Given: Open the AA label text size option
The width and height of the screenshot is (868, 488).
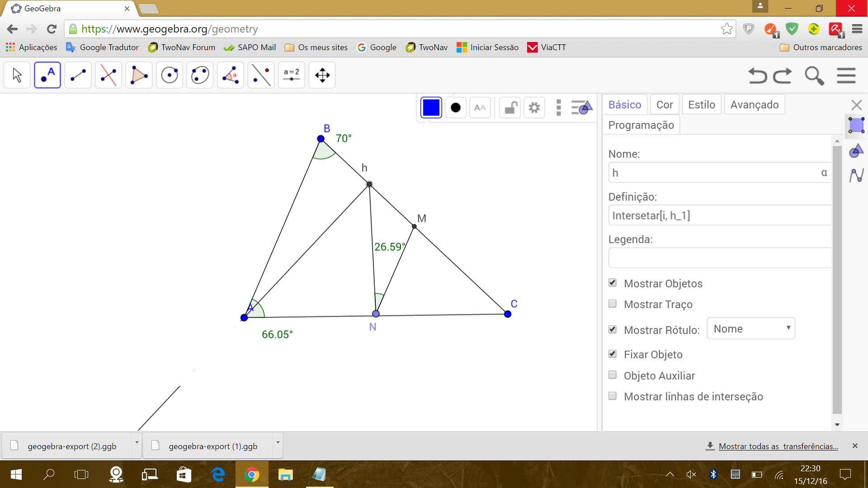Looking at the screenshot, I should [480, 108].
